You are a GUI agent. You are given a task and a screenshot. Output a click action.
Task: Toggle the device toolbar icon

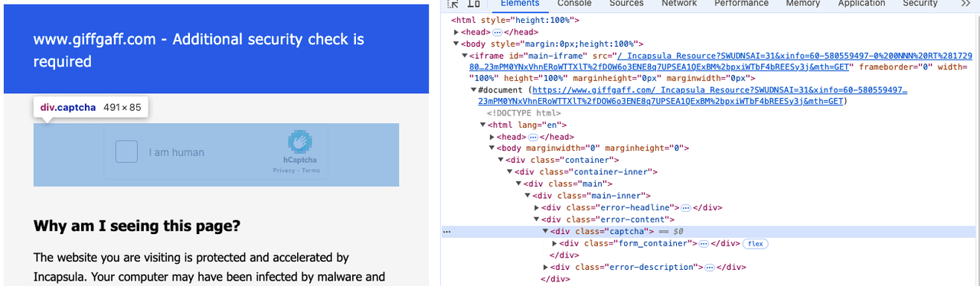473,3
